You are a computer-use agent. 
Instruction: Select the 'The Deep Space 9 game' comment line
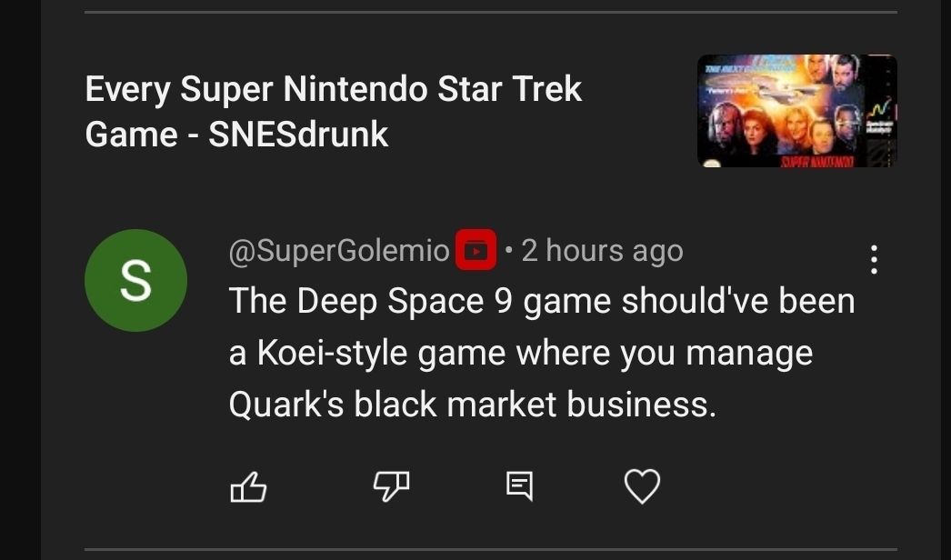[x=541, y=301]
